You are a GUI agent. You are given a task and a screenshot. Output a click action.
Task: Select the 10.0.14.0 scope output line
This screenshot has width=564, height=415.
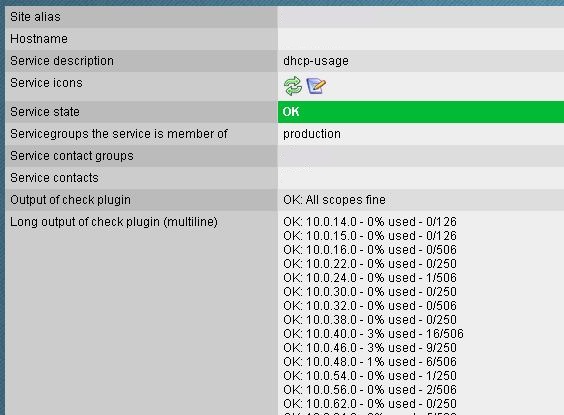tap(370, 222)
